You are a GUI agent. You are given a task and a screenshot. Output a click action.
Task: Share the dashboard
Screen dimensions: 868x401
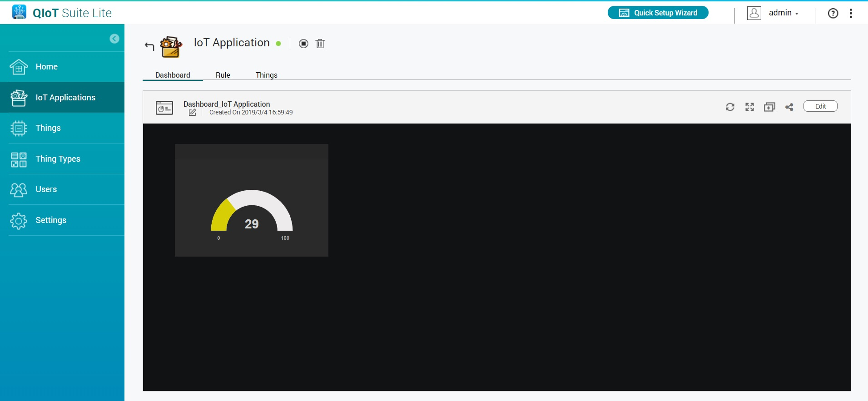click(x=789, y=107)
